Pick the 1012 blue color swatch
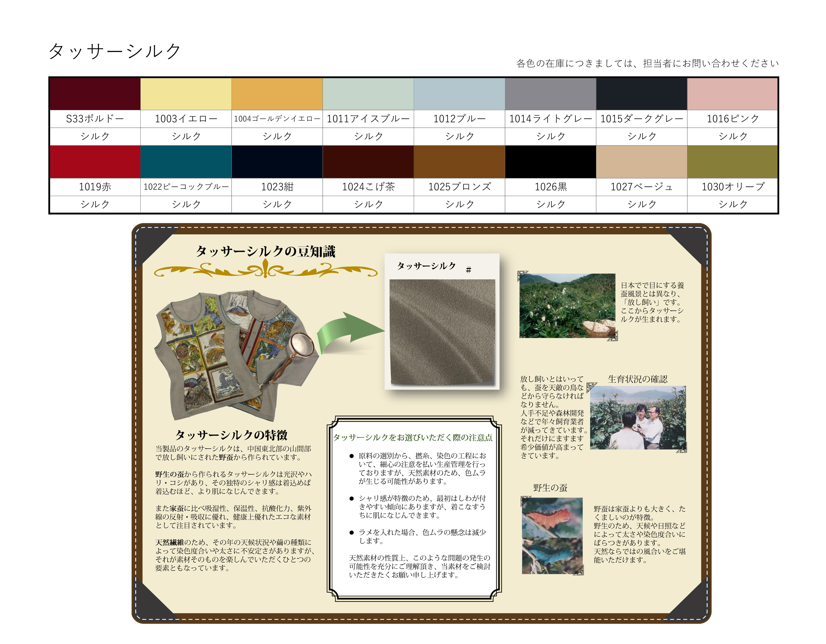826x644 pixels. (459, 94)
